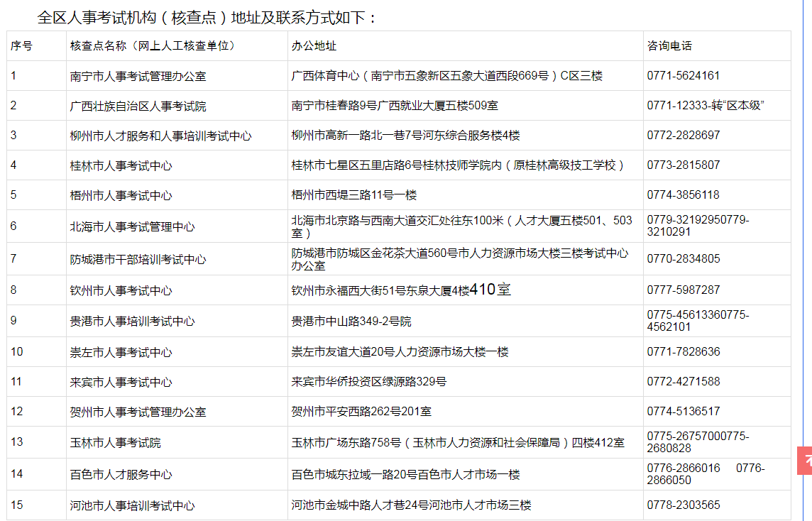The width and height of the screenshot is (812, 521).
Task: Click address 百色市城东拉域一路20号百色市人才市场一楼
Action: tap(405, 474)
